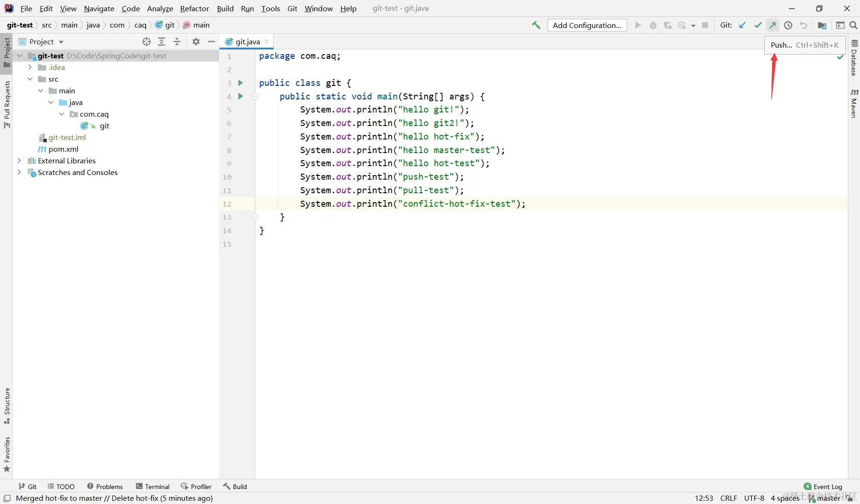Open the Event Log
The image size is (860, 504).
click(823, 486)
